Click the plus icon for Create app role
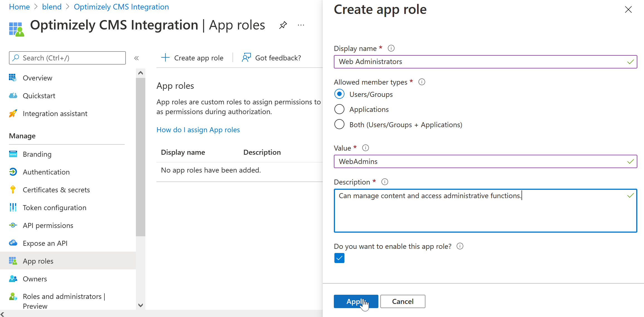The height and width of the screenshot is (317, 644). (165, 58)
